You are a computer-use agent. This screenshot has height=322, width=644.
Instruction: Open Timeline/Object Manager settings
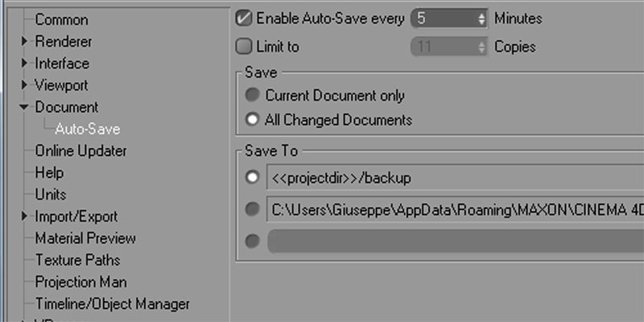coord(112,303)
